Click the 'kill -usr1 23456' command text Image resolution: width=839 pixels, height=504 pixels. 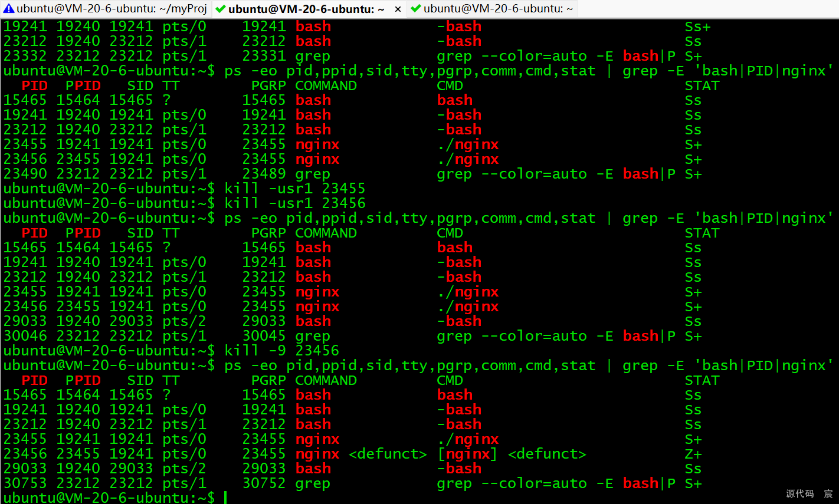tap(295, 203)
